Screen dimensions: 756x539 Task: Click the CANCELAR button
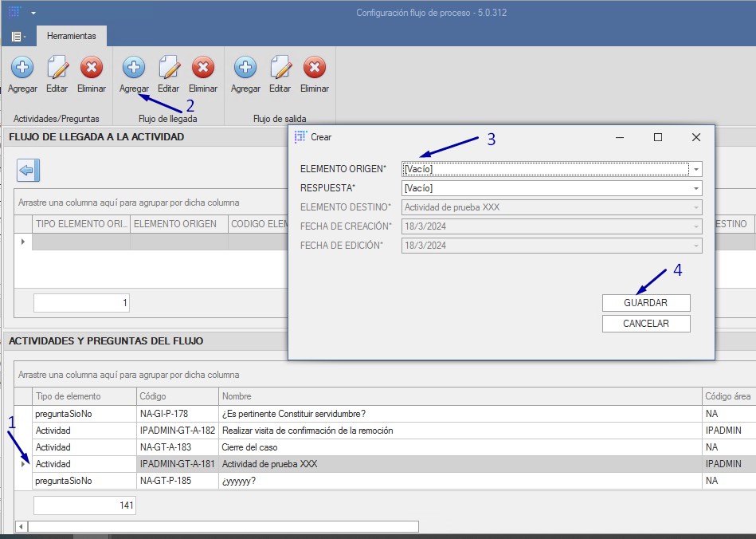tap(645, 324)
